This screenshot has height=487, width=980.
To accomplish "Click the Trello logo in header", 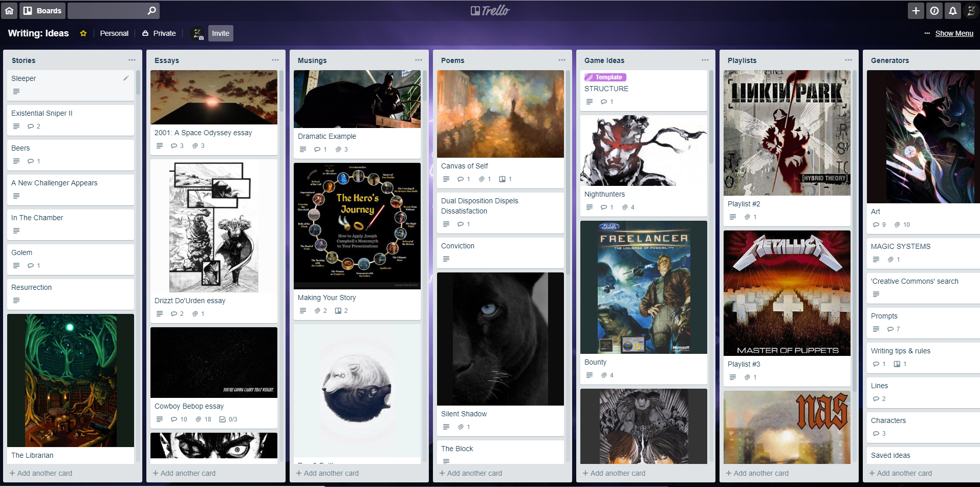I will [x=490, y=11].
